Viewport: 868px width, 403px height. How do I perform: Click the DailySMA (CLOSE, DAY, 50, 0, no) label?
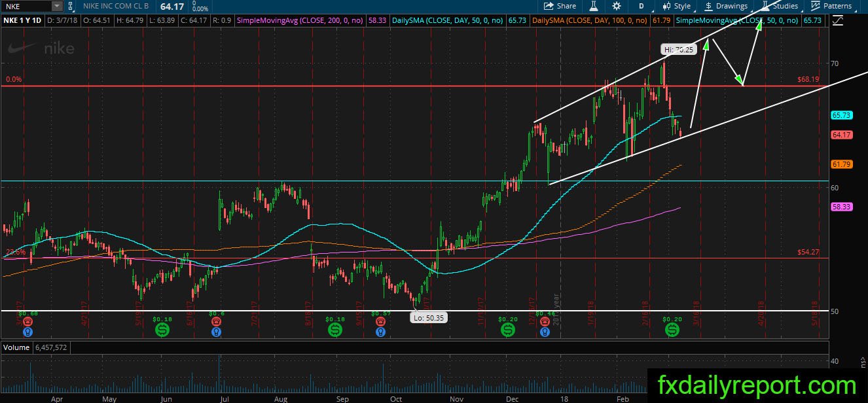click(447, 21)
